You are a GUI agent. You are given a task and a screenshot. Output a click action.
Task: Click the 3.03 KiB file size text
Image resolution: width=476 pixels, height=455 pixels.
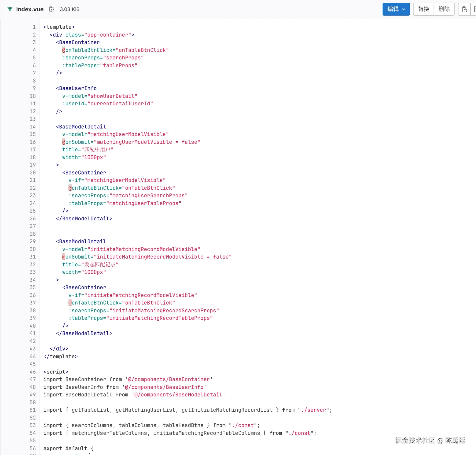[70, 9]
